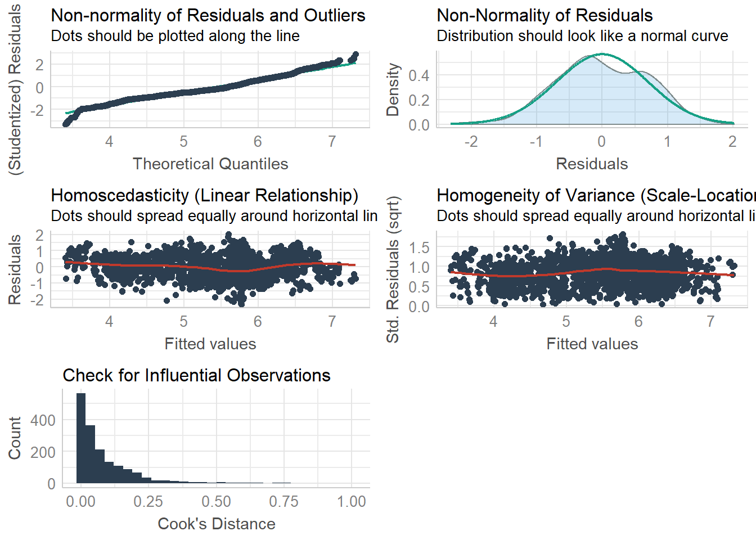756x540 pixels.
Task: Click the 'Check for Influential Observations' title
Action: pos(196,375)
